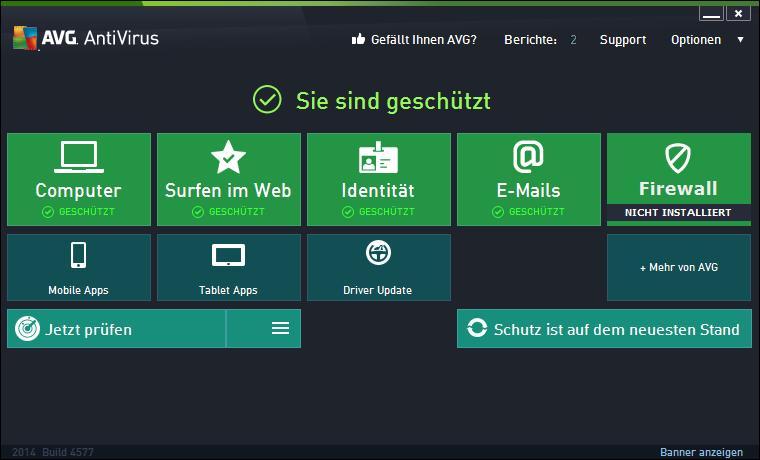The image size is (760, 460).
Task: Start scan with Jetzt prüfen button
Action: [x=116, y=329]
